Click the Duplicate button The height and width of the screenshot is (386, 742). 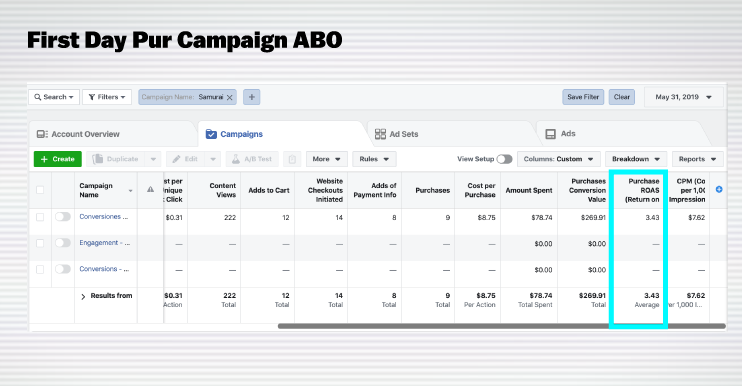click(x=116, y=159)
